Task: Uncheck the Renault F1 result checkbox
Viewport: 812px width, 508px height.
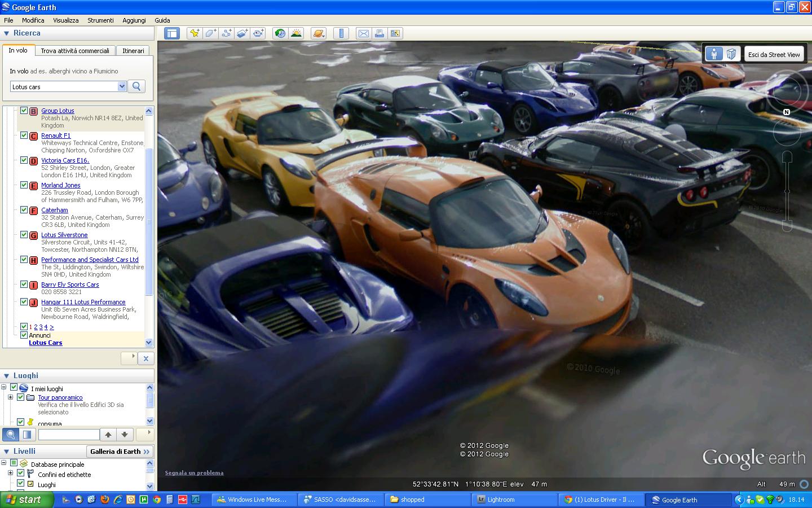Action: tap(24, 135)
